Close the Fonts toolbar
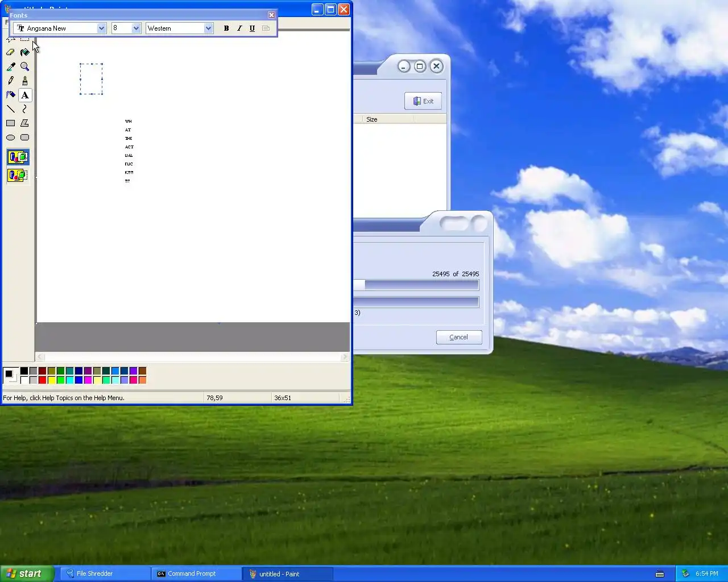 (271, 15)
